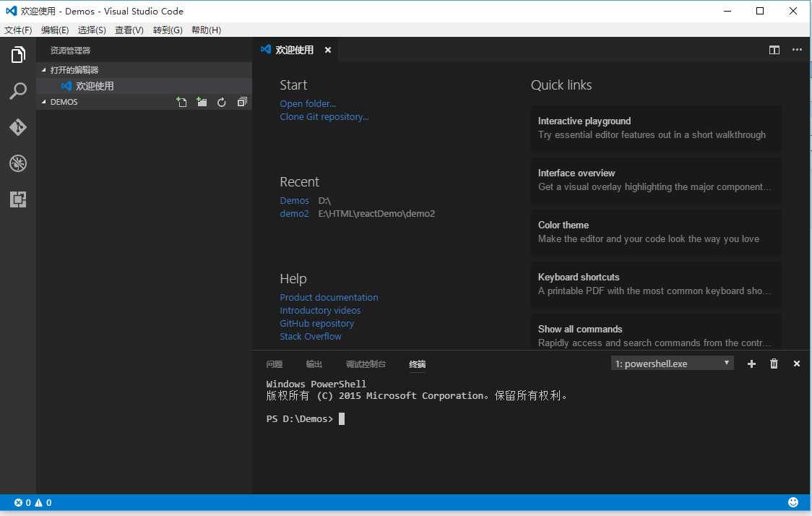Open the 帮助(H) menu
812x516 pixels.
[x=206, y=30]
